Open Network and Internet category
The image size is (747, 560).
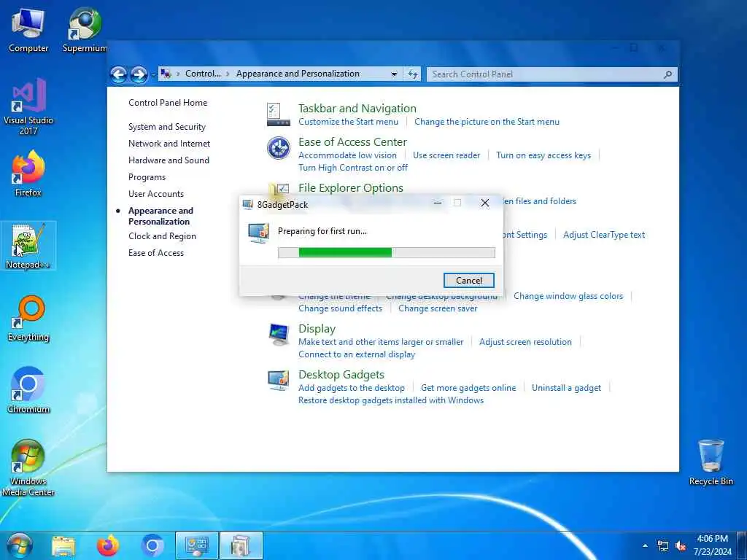(x=169, y=144)
